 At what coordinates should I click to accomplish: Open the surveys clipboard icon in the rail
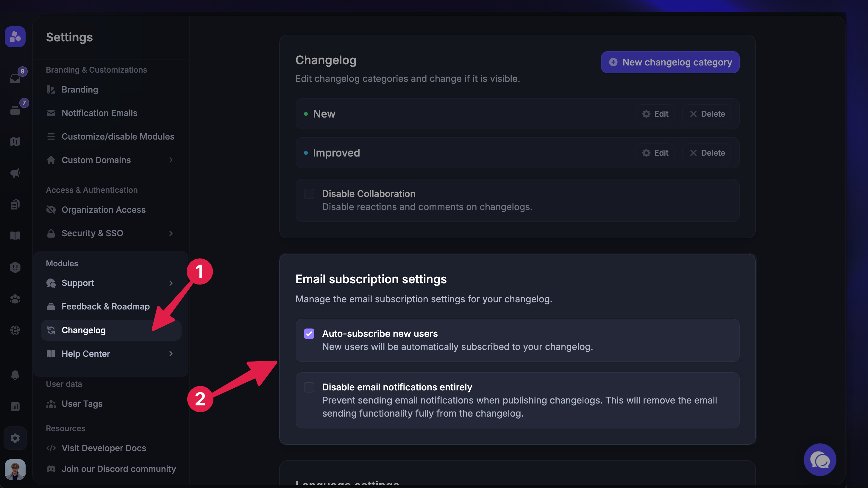(x=15, y=204)
